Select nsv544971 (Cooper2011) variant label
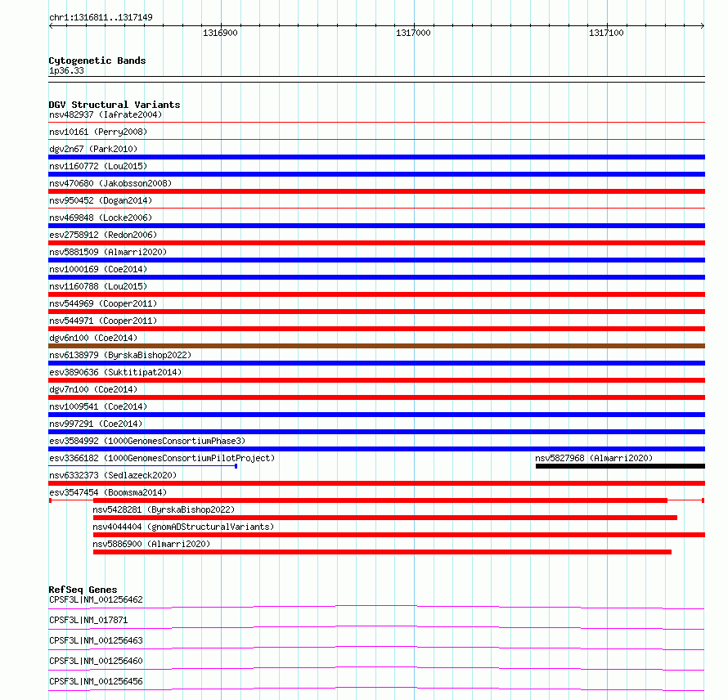The height and width of the screenshot is (700, 728). pyautogui.click(x=103, y=321)
